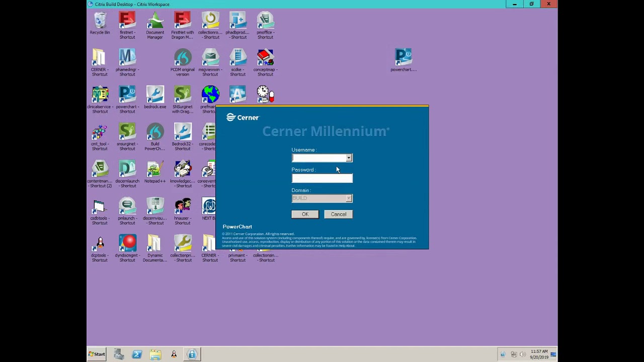The image size is (644, 362).
Task: Expand the Username dropdown arrow
Action: [x=349, y=158]
